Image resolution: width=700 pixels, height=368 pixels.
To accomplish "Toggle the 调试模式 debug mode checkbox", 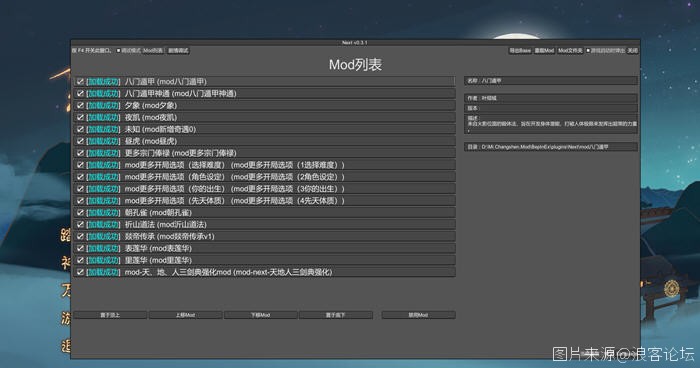I will pyautogui.click(x=119, y=51).
